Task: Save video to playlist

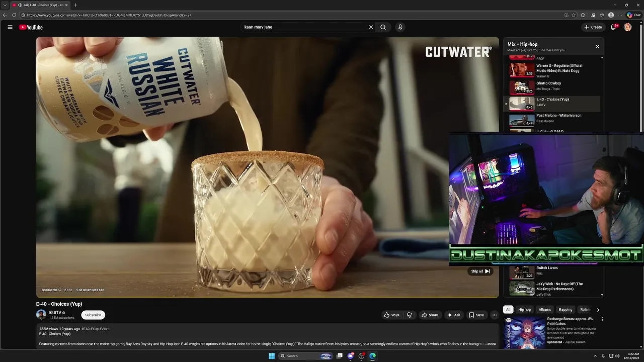Action: click(x=476, y=315)
